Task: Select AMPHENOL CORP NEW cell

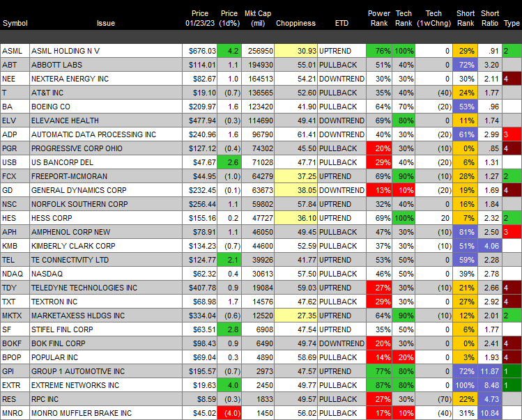Action: point(106,233)
